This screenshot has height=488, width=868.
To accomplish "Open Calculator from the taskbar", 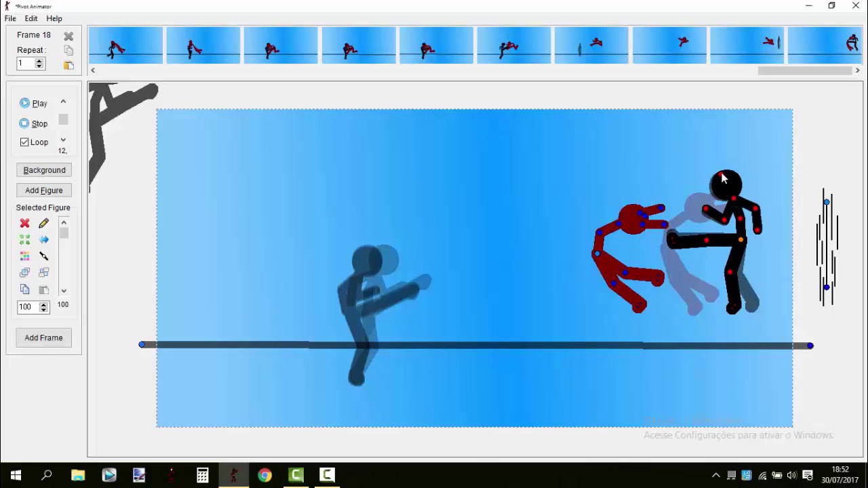I will click(203, 475).
